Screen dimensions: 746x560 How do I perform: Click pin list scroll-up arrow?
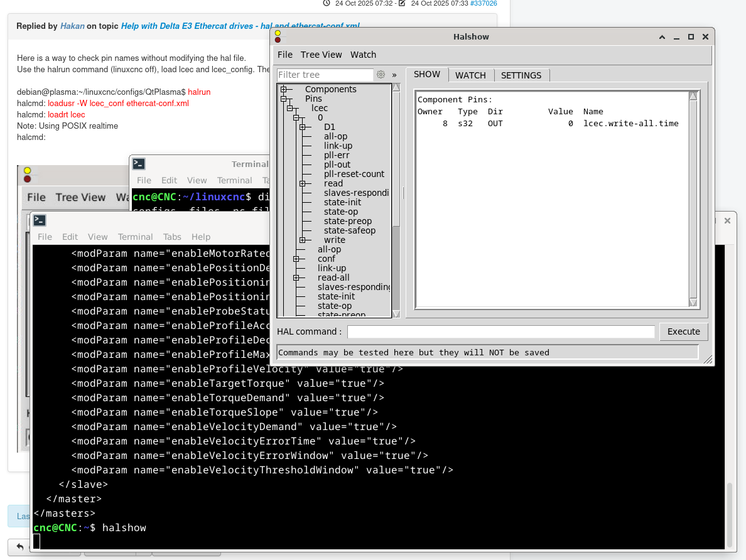coord(693,96)
